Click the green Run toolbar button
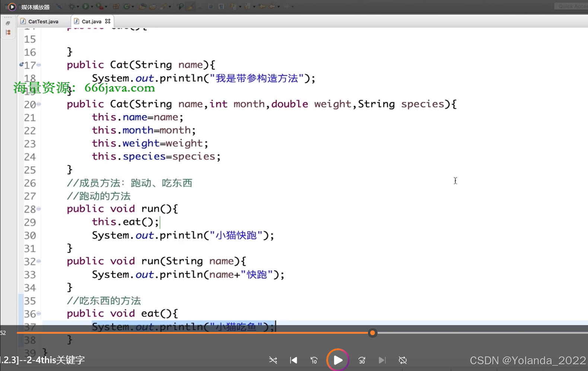 click(x=85, y=6)
